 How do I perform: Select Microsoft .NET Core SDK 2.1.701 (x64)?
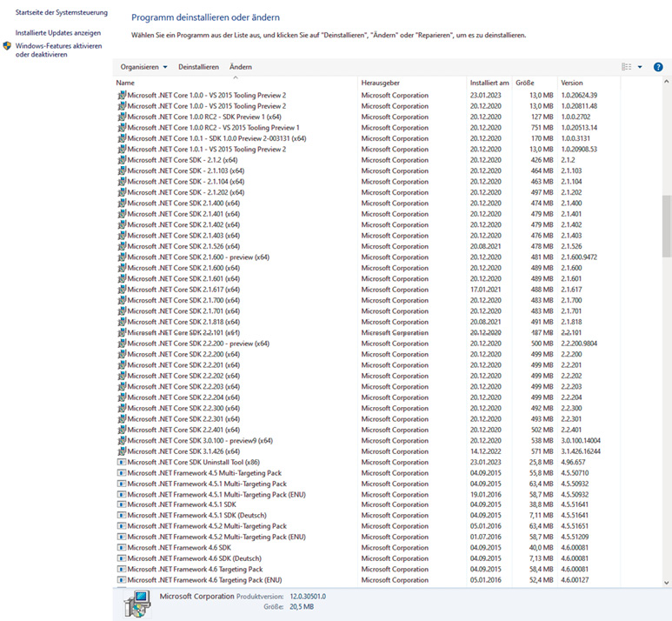point(183,310)
